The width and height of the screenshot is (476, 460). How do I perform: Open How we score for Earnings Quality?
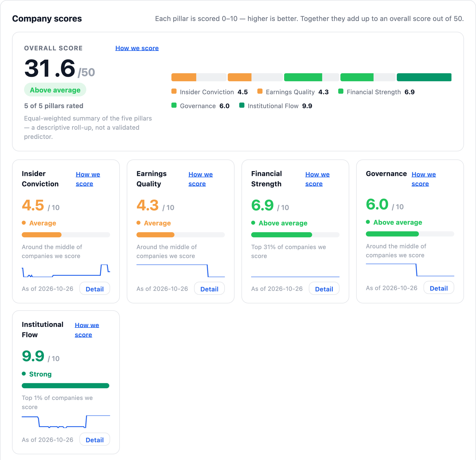pos(201,179)
